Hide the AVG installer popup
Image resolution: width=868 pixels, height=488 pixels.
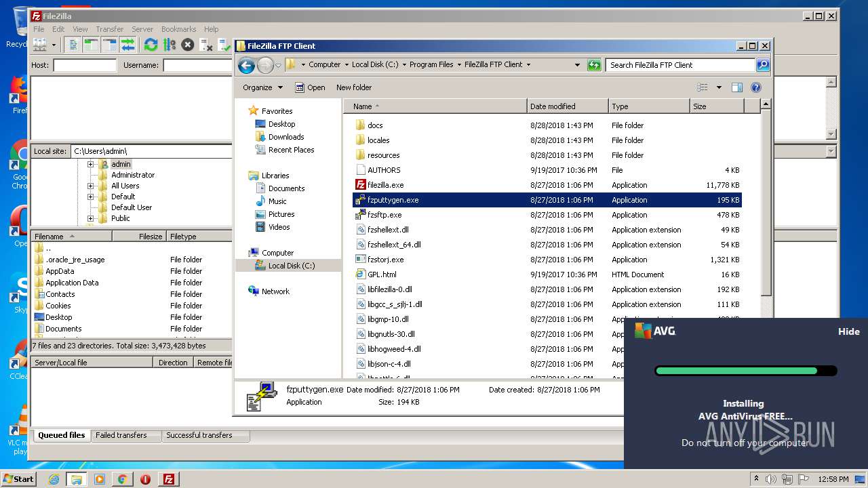(x=848, y=332)
